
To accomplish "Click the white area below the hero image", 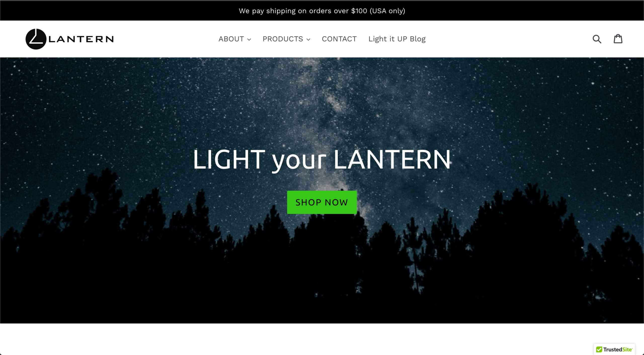I will [x=297, y=339].
